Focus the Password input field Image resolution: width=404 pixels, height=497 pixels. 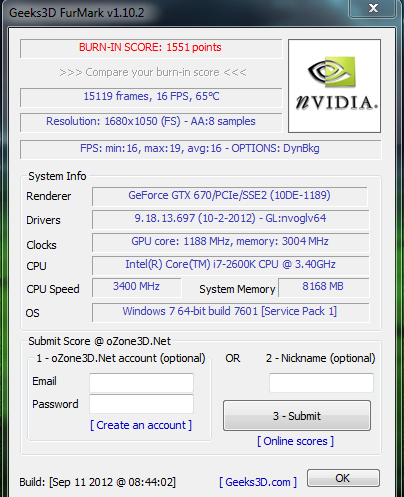coord(141,404)
